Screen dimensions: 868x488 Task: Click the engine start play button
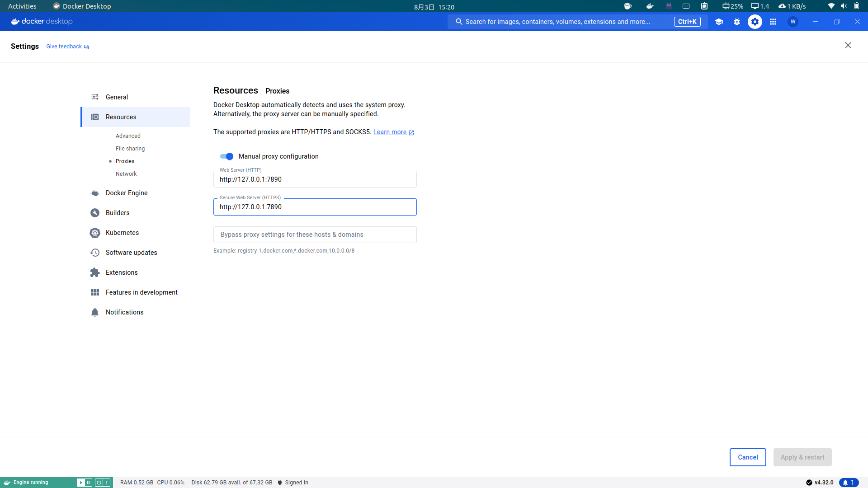80,483
